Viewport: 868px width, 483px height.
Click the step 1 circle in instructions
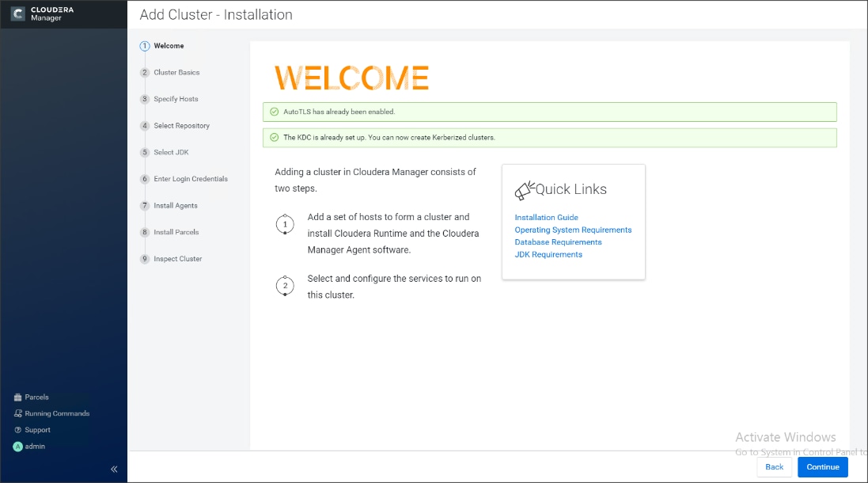point(285,224)
